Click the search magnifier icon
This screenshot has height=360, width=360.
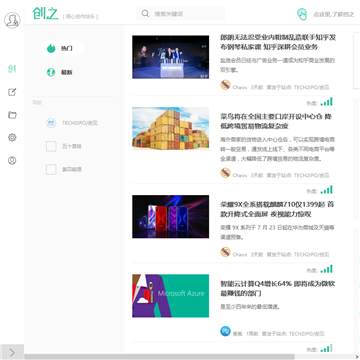coord(145,14)
